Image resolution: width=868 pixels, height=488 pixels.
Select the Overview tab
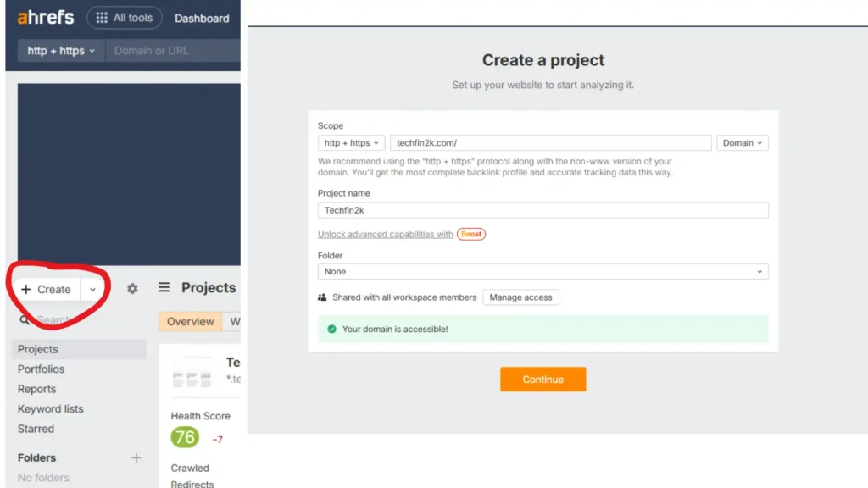click(x=191, y=321)
